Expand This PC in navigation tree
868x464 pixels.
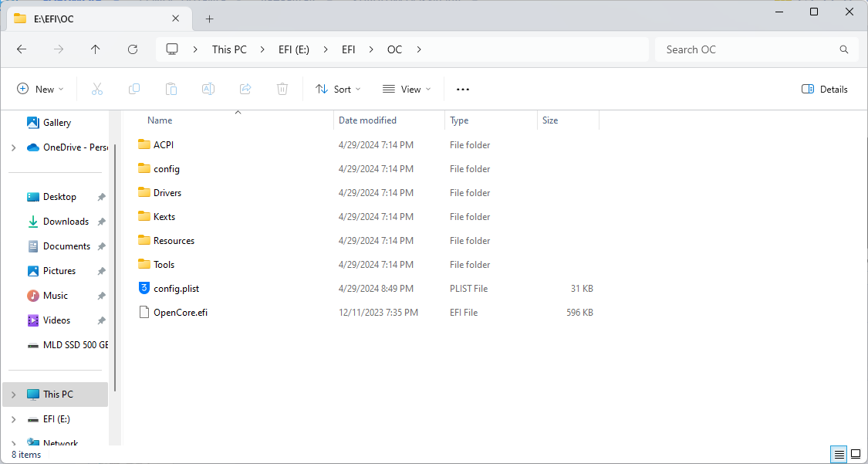click(13, 395)
